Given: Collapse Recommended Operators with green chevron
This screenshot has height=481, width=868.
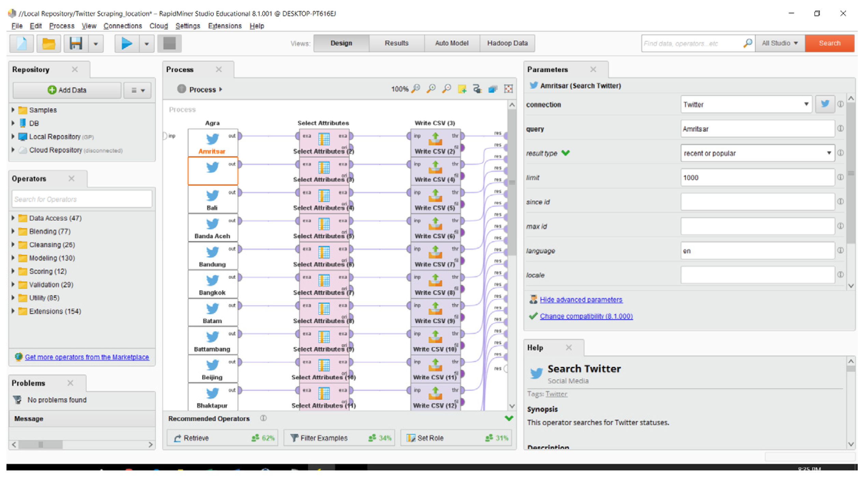Looking at the screenshot, I should click(x=509, y=418).
